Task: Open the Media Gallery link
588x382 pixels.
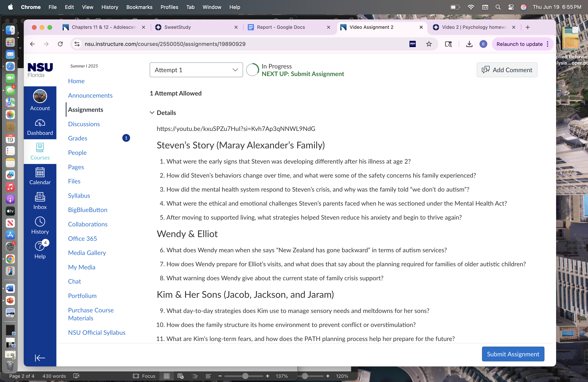Action: pos(87,253)
